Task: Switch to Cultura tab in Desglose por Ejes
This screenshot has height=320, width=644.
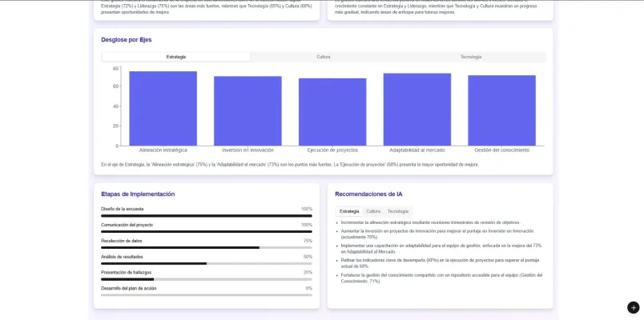Action: pyautogui.click(x=323, y=57)
